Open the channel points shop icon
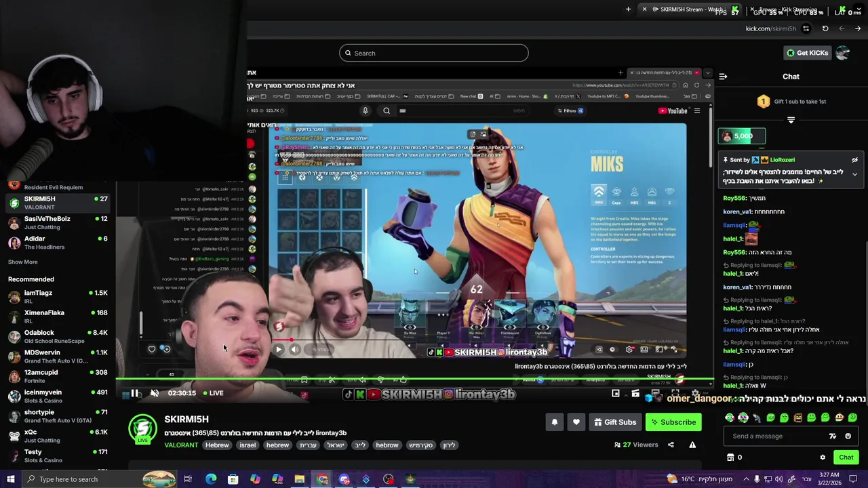The height and width of the screenshot is (488, 868). click(x=730, y=457)
